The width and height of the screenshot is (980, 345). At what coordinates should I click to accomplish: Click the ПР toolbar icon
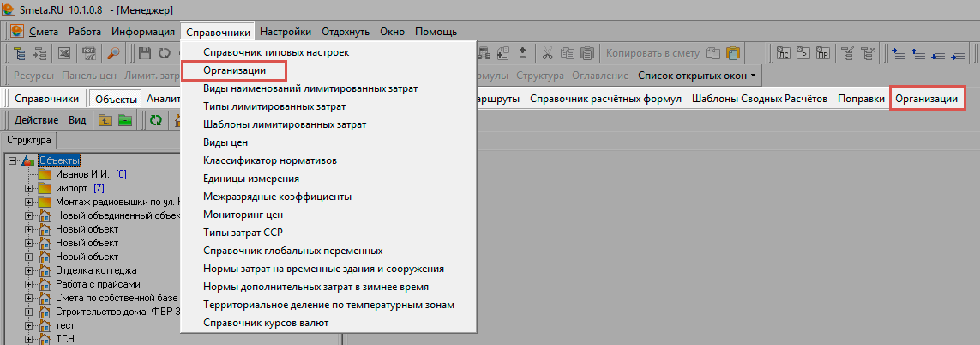pyautogui.click(x=824, y=54)
